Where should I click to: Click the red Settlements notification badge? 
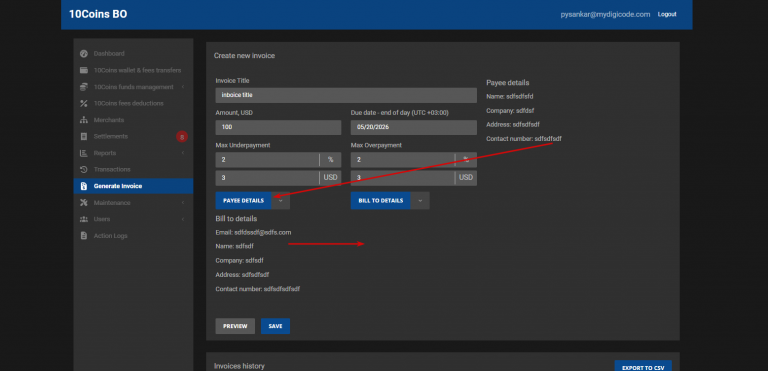[x=182, y=137]
